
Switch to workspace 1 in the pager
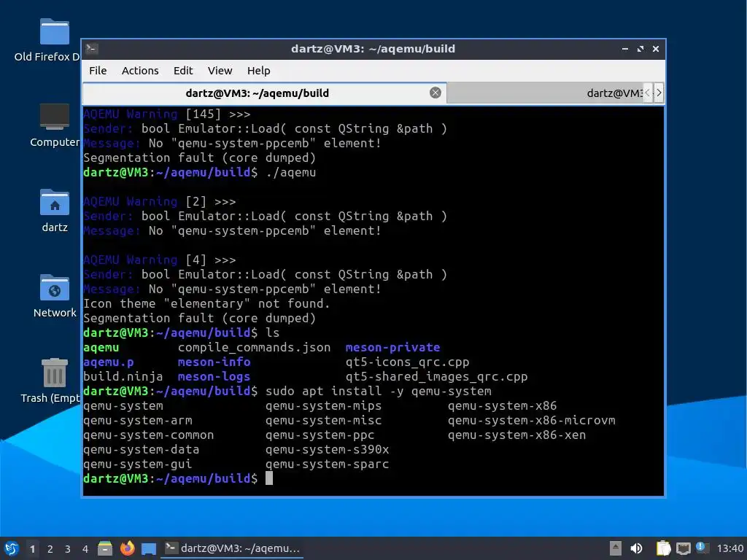click(32, 549)
